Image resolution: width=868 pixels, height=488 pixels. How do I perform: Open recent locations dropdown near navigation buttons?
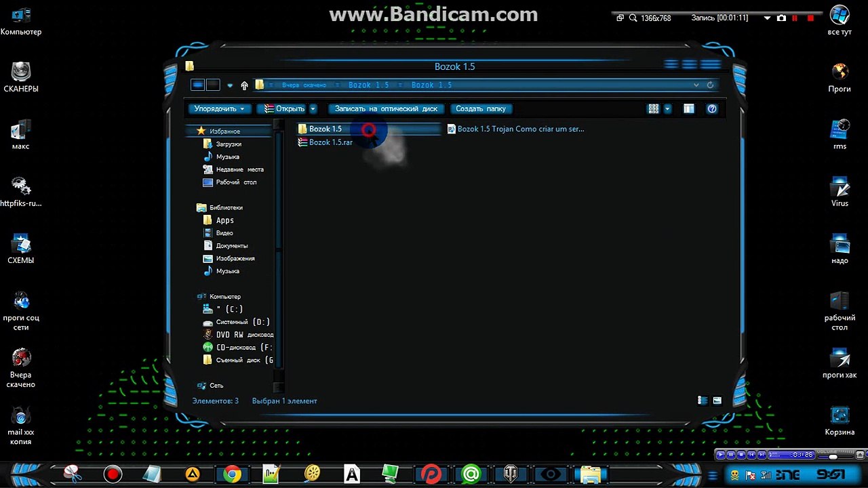coord(230,85)
